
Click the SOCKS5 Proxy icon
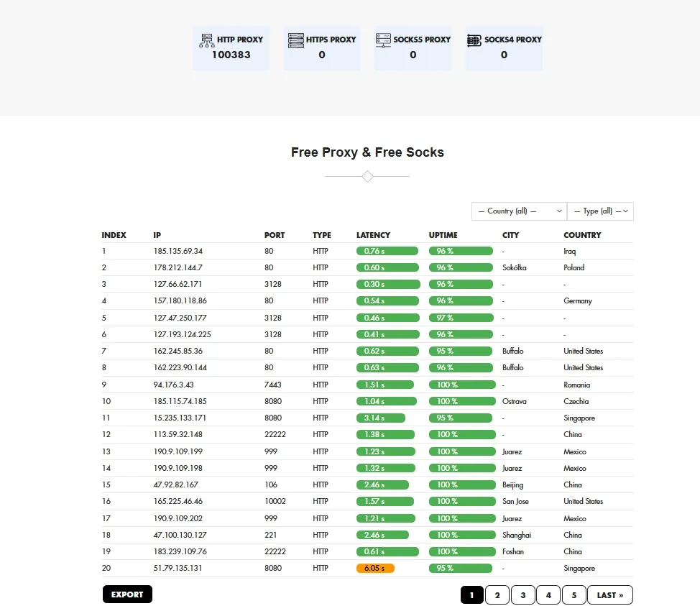(383, 40)
